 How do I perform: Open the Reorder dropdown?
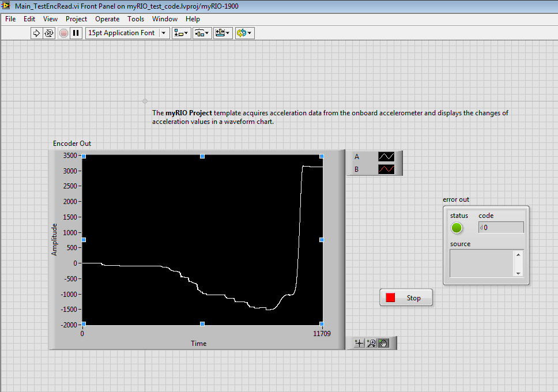[244, 33]
